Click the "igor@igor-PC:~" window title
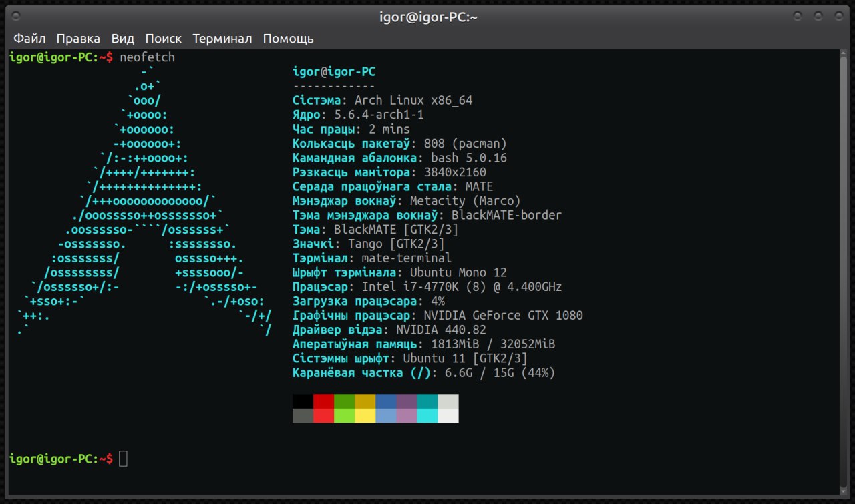Screen dimensions: 855x504 tap(427, 17)
